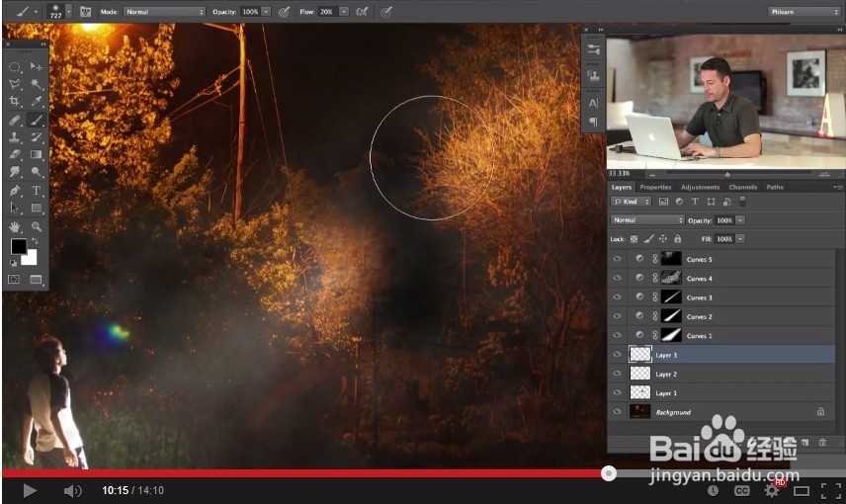Select the Clone Stamp tool
Screen dimensions: 846x504
(15, 137)
